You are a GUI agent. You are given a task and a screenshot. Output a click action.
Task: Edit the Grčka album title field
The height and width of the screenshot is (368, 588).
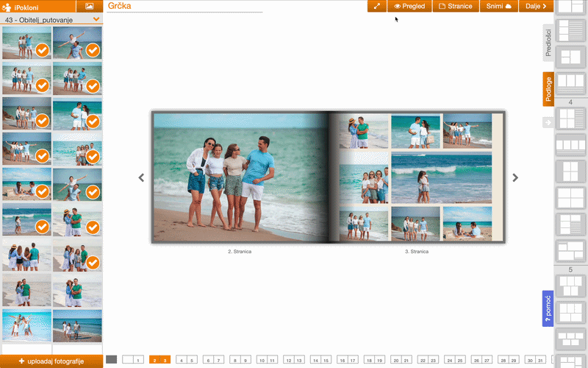(x=184, y=6)
